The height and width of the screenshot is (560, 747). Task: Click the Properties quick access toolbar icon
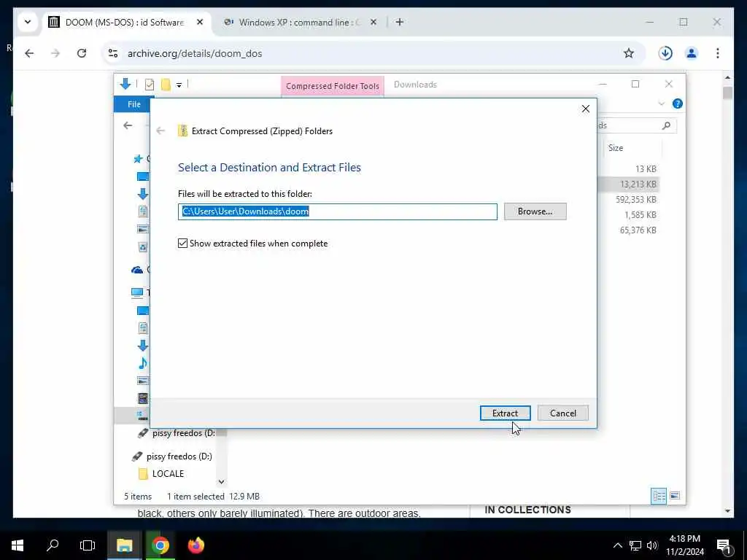point(150,85)
